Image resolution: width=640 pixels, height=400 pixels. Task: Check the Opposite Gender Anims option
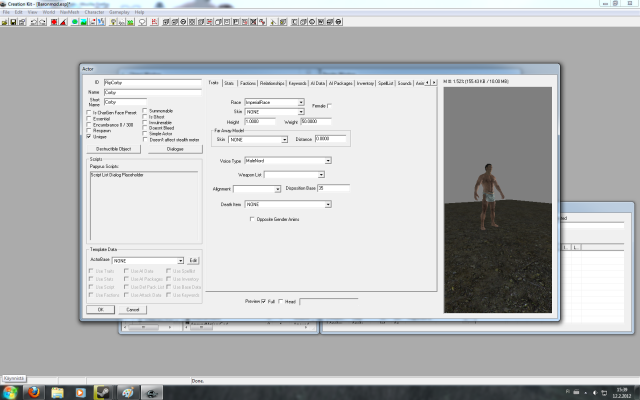(251, 218)
